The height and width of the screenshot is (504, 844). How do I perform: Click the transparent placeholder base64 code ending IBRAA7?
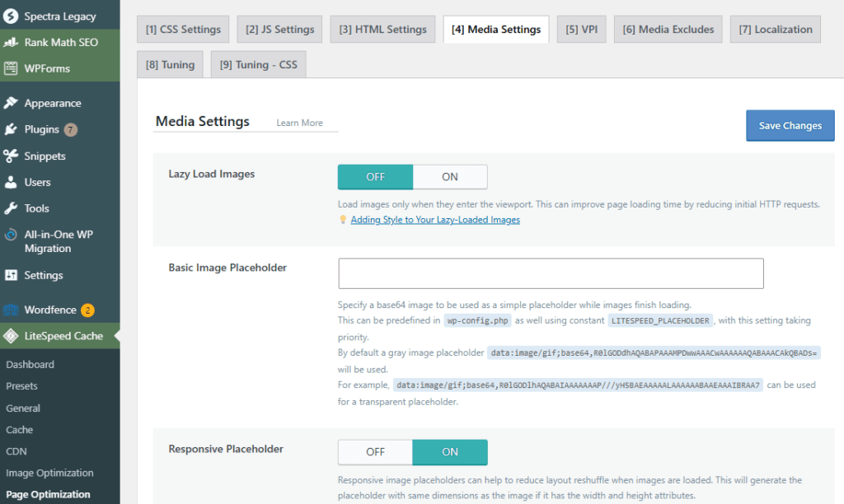point(578,385)
